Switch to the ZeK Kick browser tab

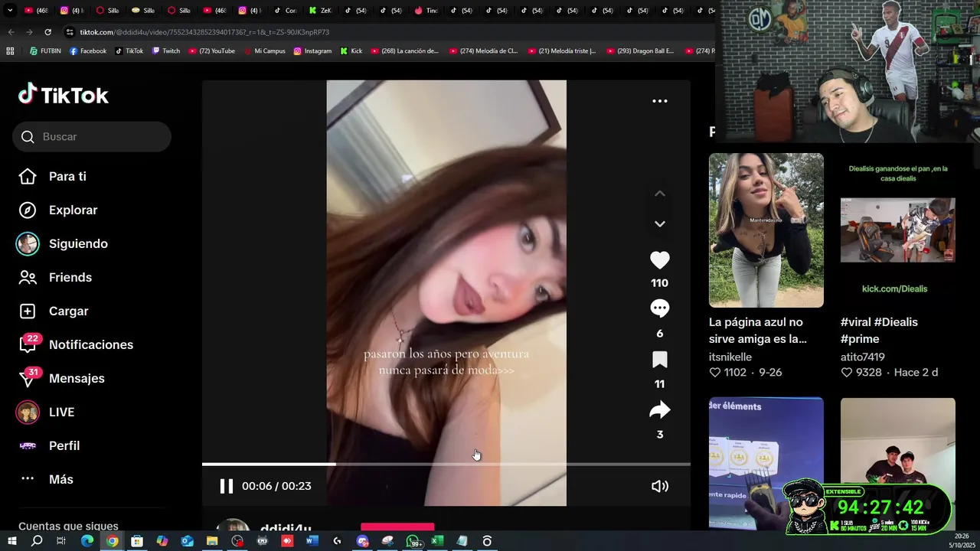[321, 11]
